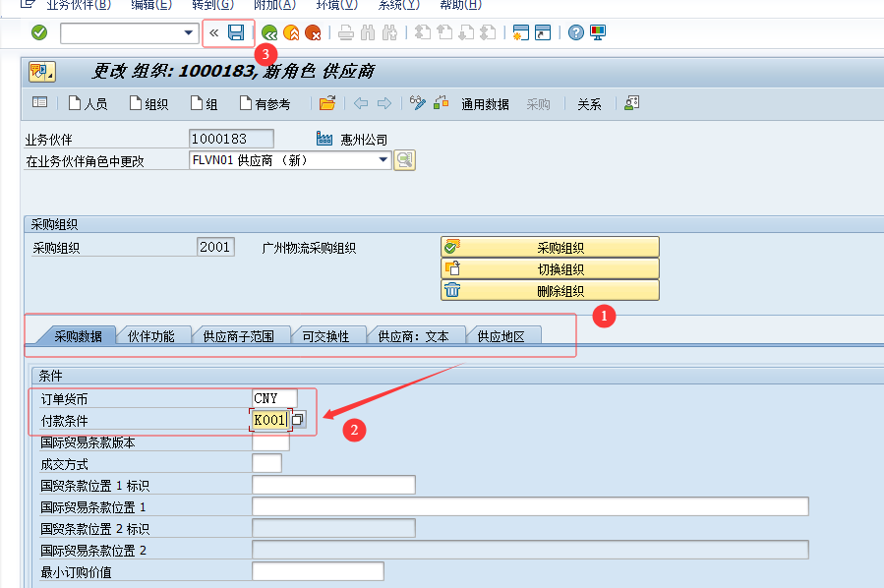Screen dimensions: 884x588
Task: Click the role detail magnifier icon
Action: pyautogui.click(x=404, y=160)
